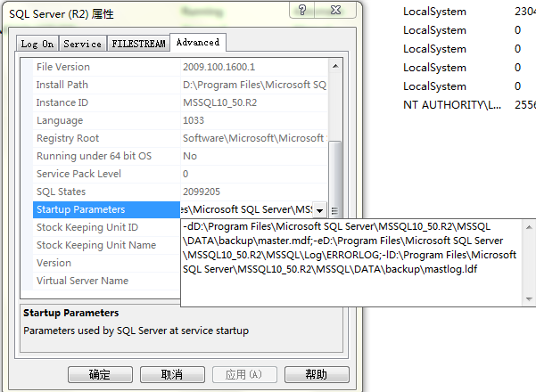Click scroll up arrow in parameters popup

click(529, 227)
